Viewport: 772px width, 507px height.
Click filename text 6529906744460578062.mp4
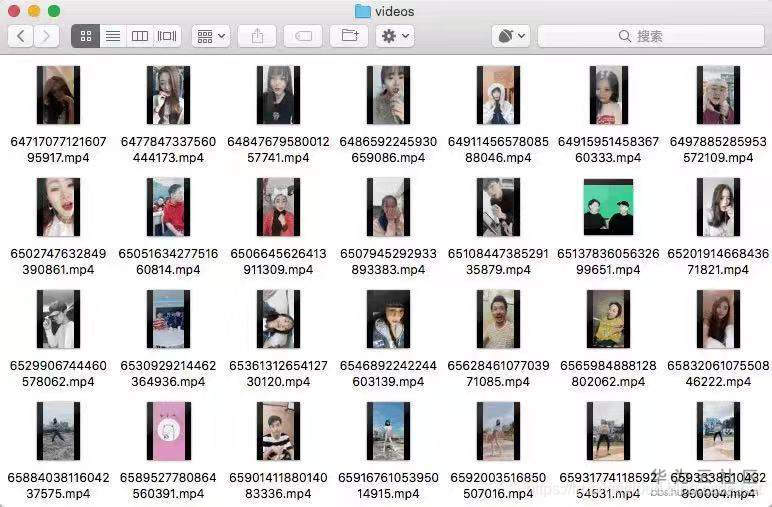pyautogui.click(x=58, y=374)
